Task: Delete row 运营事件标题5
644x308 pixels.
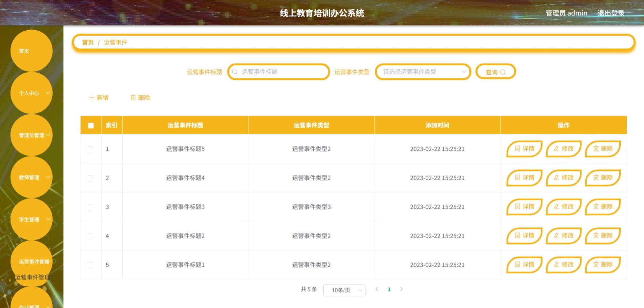Action: pos(603,149)
